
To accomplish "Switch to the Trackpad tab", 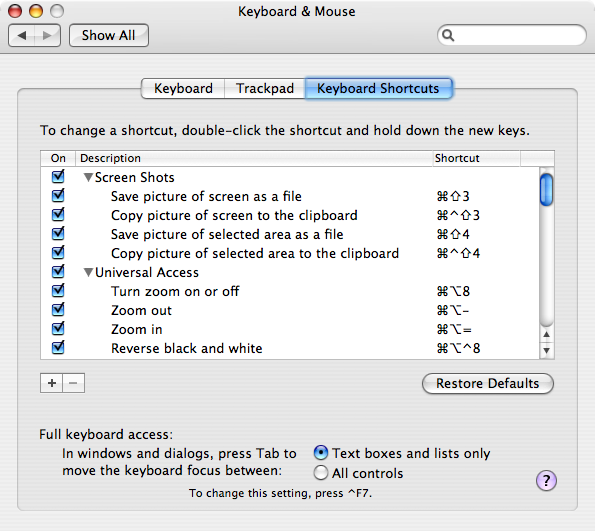I will pos(265,88).
